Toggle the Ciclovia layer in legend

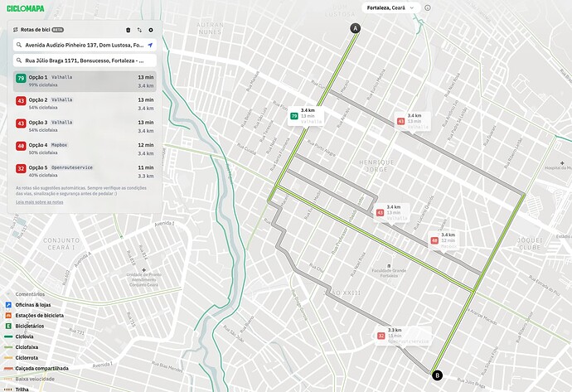(x=19, y=336)
